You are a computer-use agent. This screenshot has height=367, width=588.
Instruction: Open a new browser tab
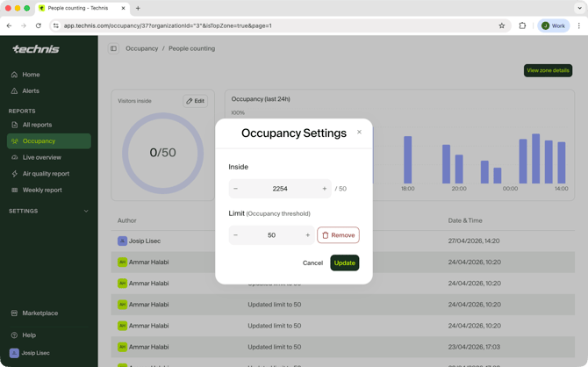click(x=138, y=8)
